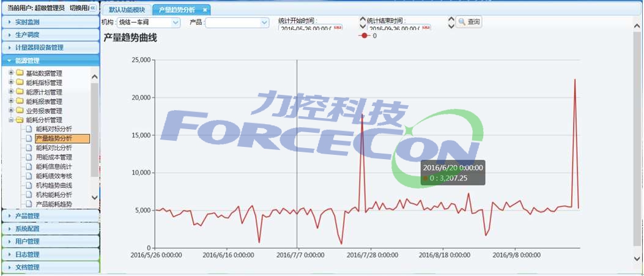Click the 25,000 y-axis label
644x276 pixels.
(x=140, y=60)
